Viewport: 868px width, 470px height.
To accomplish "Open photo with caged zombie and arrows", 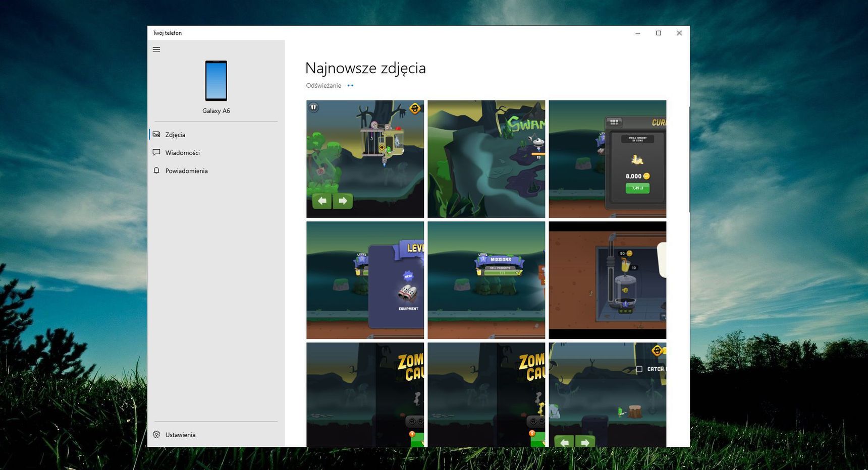I will point(365,159).
